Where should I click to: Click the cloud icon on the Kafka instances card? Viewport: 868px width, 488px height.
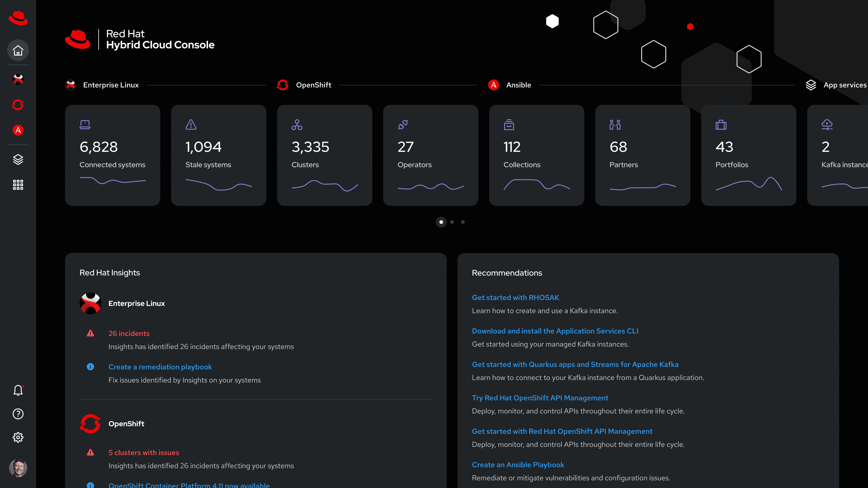[x=827, y=125]
